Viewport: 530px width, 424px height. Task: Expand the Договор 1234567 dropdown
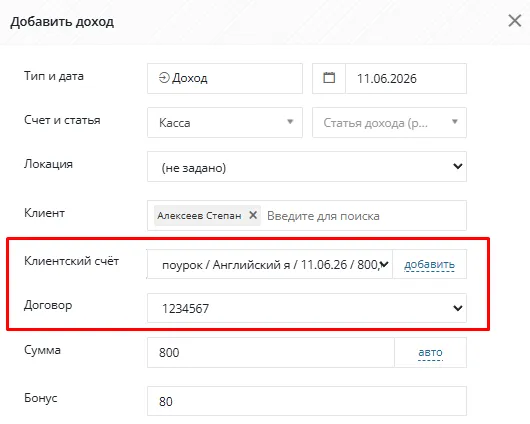[307, 308]
